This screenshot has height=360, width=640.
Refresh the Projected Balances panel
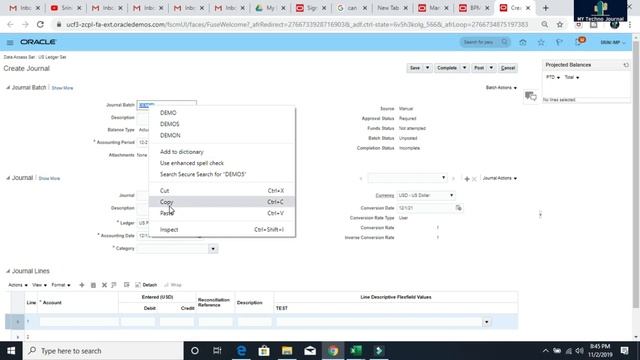[626, 65]
